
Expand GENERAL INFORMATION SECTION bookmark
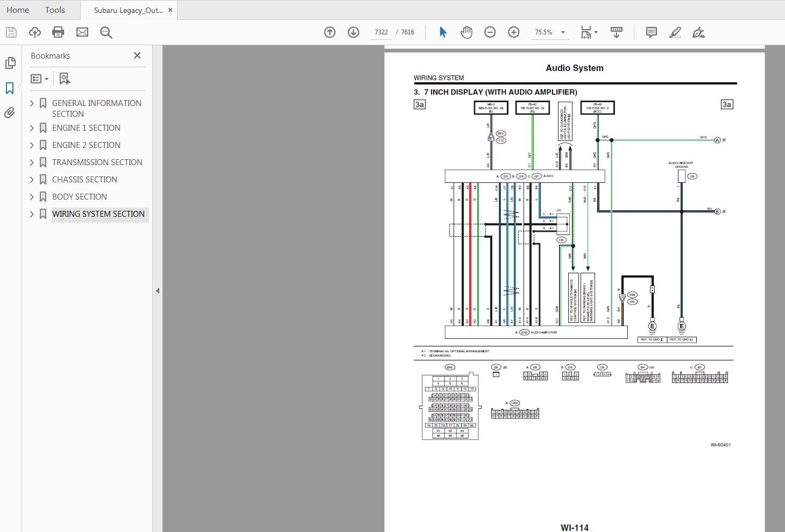coord(31,103)
